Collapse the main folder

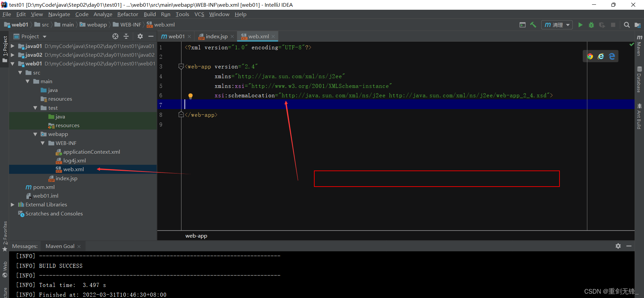pos(28,81)
